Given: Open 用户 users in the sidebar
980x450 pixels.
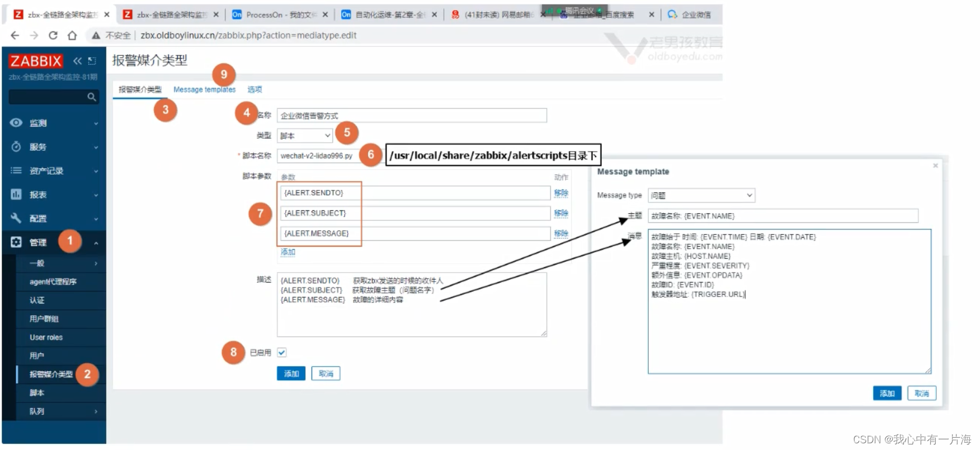Looking at the screenshot, I should [x=37, y=355].
